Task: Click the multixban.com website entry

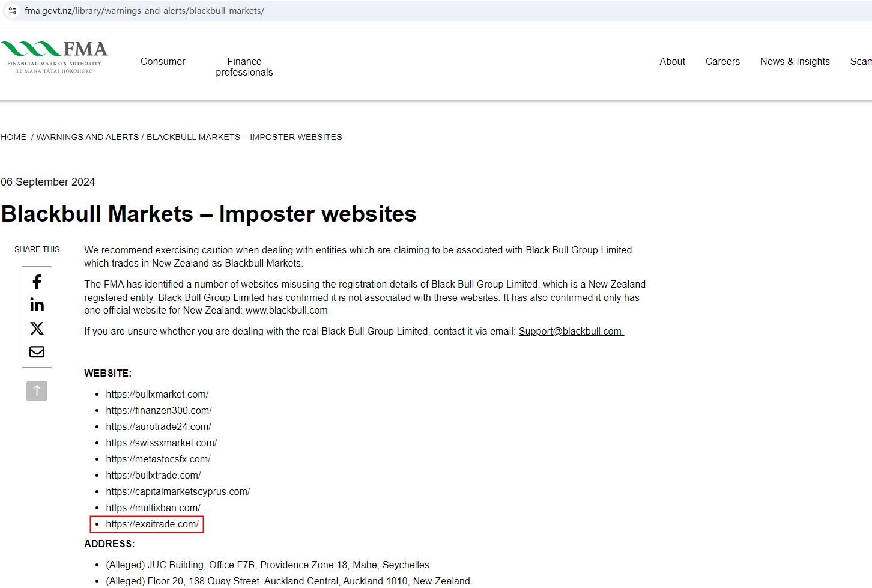Action: [153, 508]
